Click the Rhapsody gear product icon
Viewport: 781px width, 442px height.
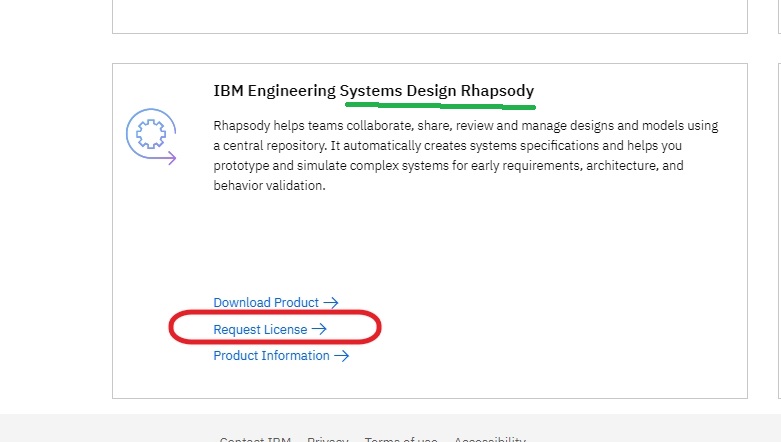[x=151, y=136]
